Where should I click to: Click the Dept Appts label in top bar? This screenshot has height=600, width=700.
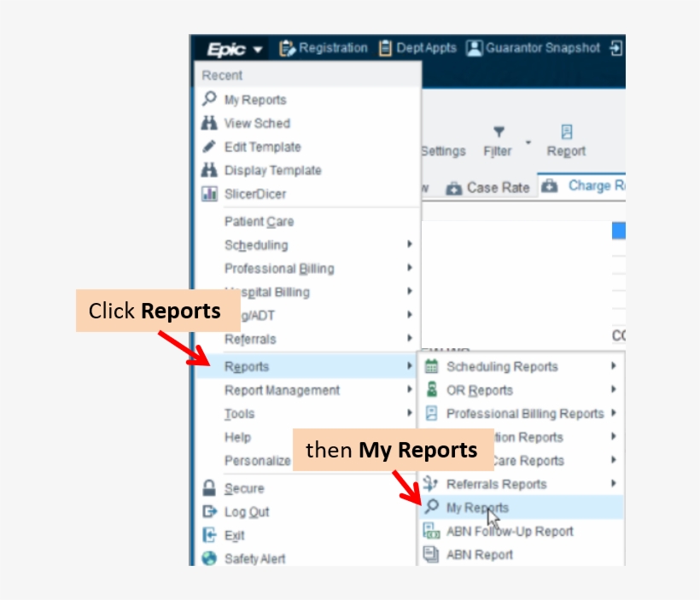426,48
